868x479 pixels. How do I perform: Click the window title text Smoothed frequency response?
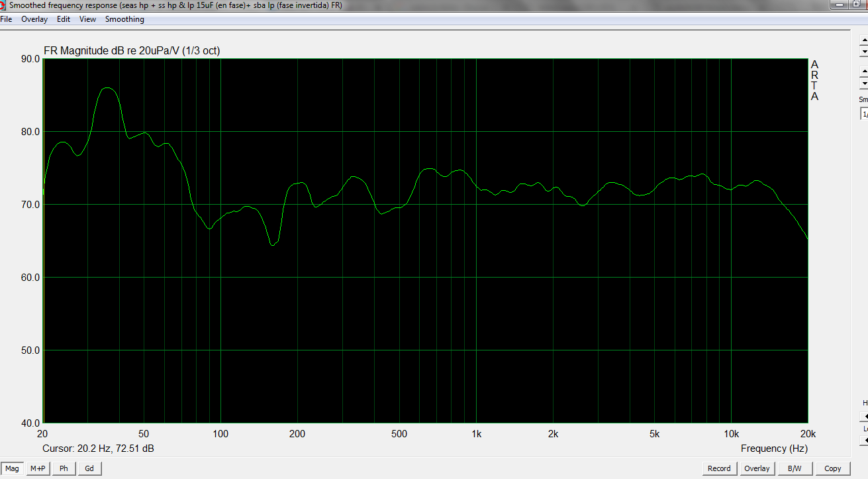(63, 5)
